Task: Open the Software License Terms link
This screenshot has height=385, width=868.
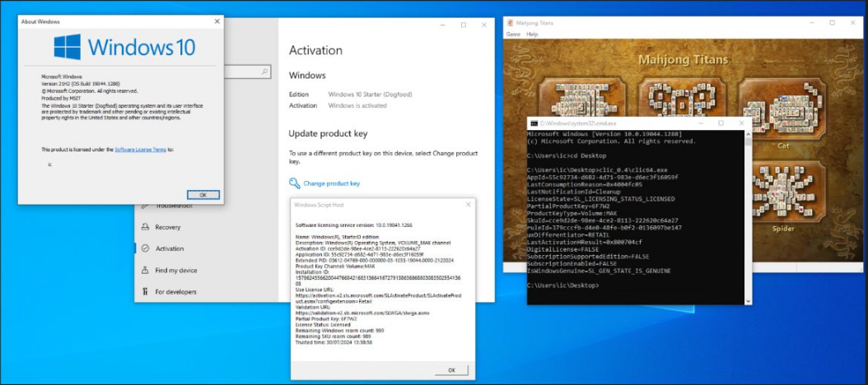Action: (x=140, y=150)
